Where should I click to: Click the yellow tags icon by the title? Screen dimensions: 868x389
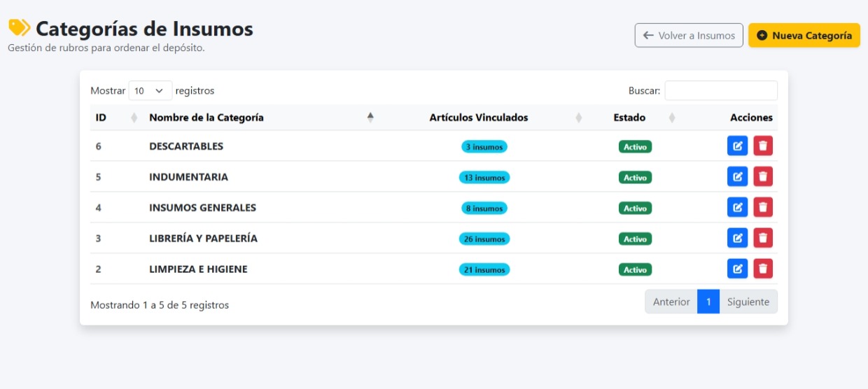19,28
